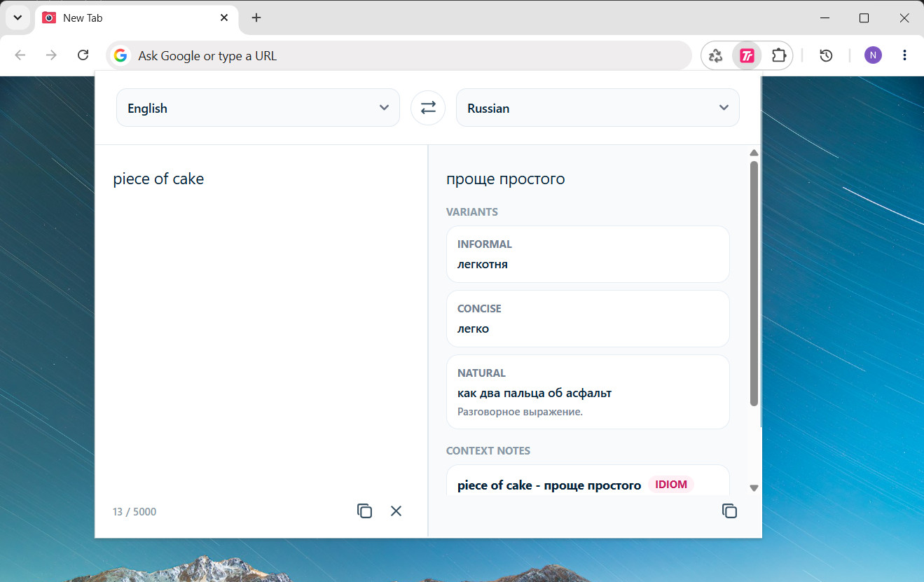Image resolution: width=924 pixels, height=582 pixels.
Task: Open the tab search dropdown
Action: 18,18
